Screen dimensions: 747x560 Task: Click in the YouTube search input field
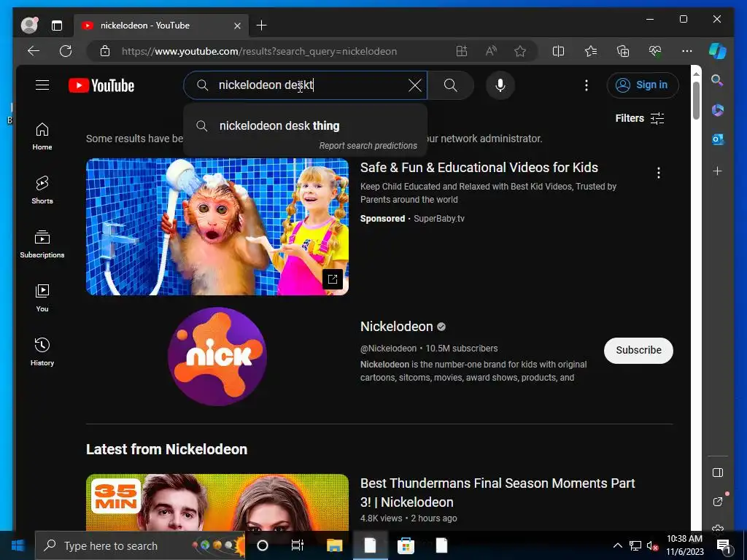tap(305, 85)
